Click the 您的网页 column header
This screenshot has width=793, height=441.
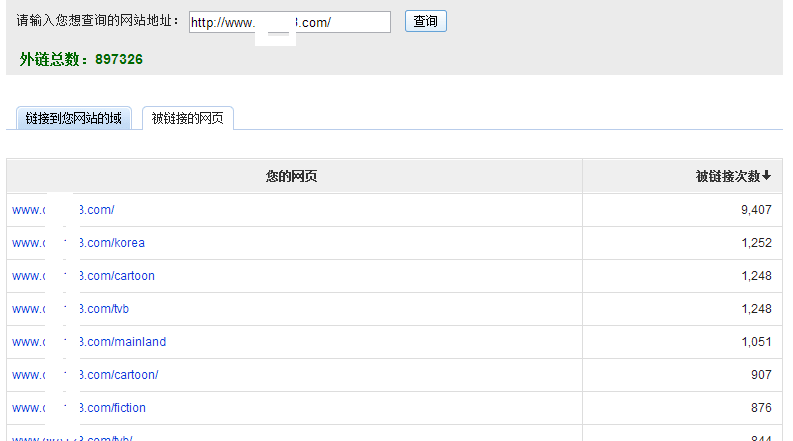(292, 177)
